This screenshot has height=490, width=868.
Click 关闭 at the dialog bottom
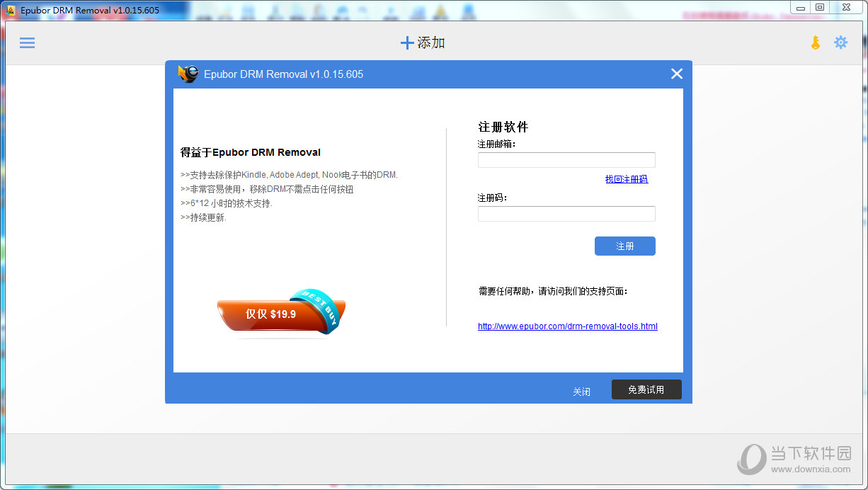coord(582,392)
